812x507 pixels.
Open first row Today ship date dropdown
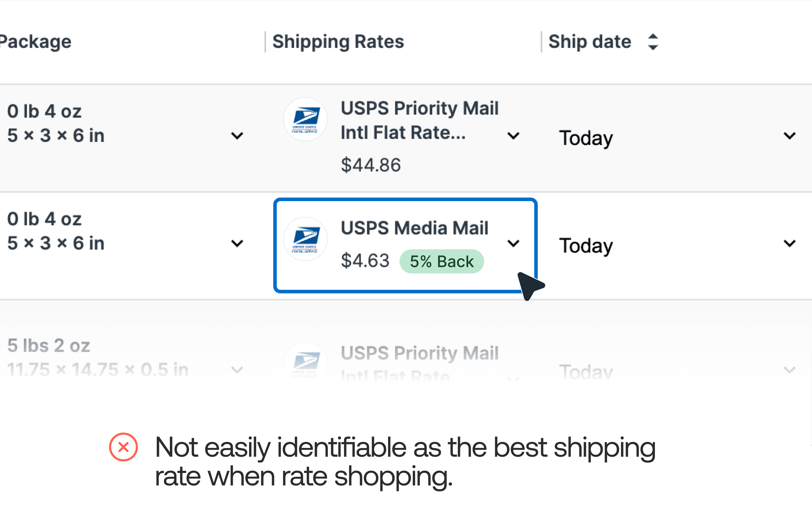[x=790, y=136]
